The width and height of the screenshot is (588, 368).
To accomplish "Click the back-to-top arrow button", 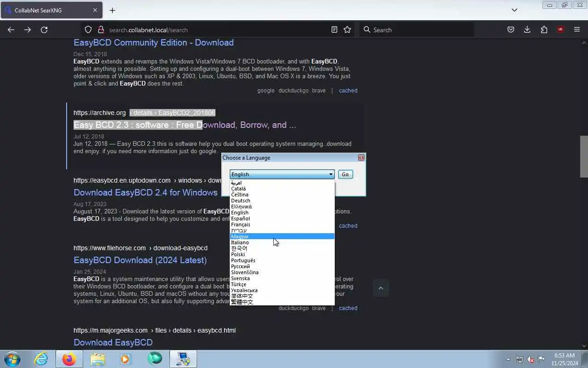I will coord(380,288).
